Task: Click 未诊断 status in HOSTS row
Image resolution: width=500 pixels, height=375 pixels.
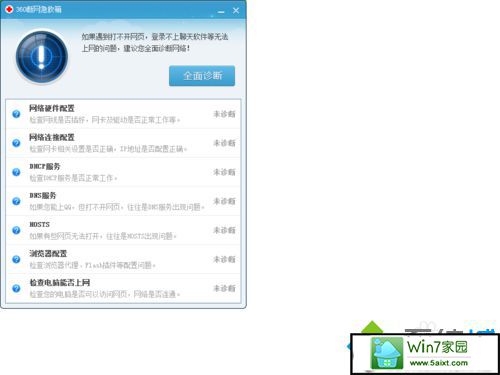Action: pyautogui.click(x=224, y=230)
